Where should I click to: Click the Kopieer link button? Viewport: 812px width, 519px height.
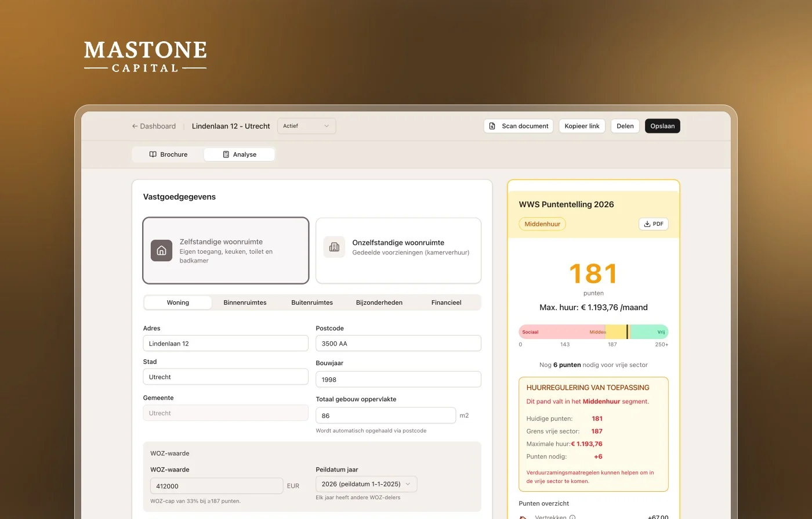click(x=582, y=126)
